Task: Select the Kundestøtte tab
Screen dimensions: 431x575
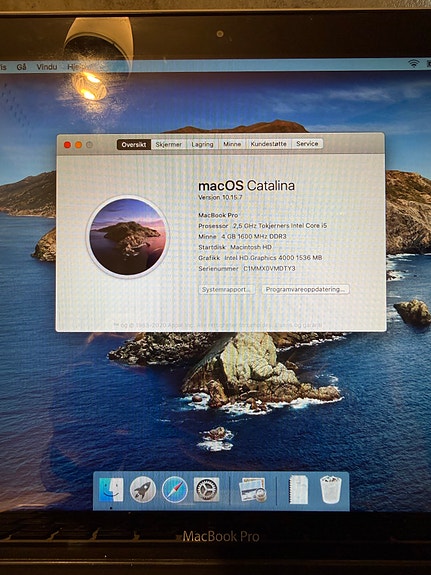Action: tap(269, 144)
